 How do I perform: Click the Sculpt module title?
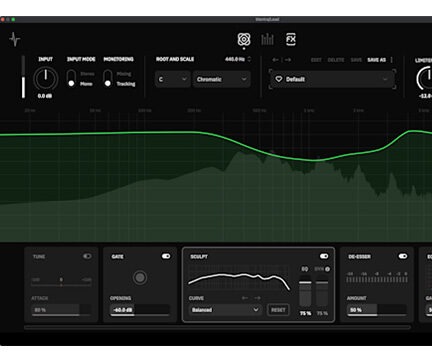pyautogui.click(x=199, y=257)
